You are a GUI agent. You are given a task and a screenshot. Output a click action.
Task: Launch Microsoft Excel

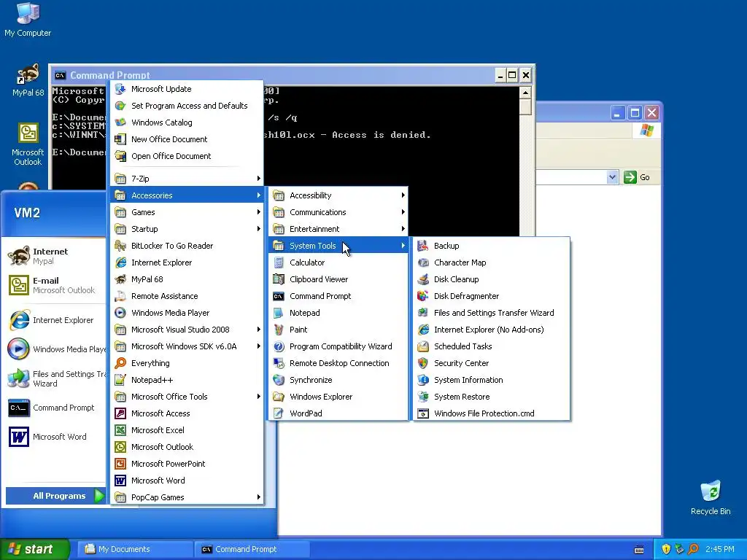[x=187, y=430]
